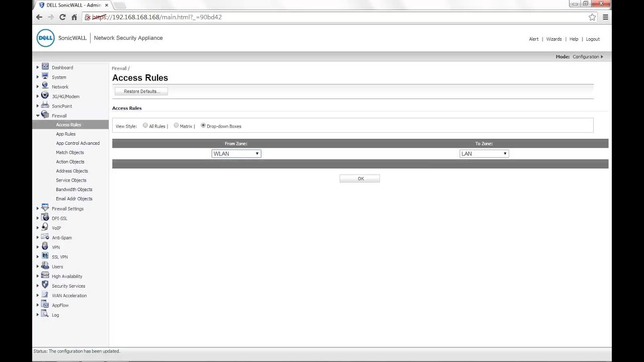Expand the Network tree arrow

pyautogui.click(x=37, y=86)
